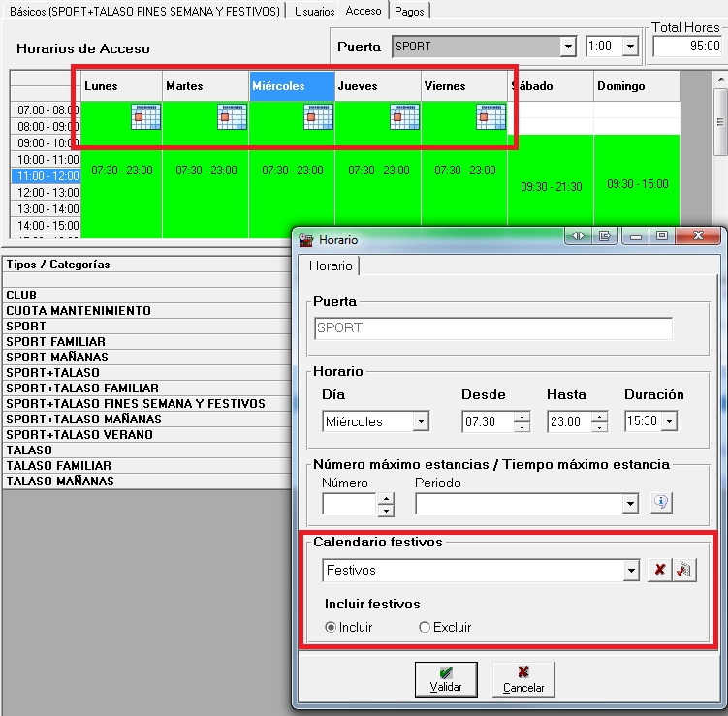This screenshot has height=716, width=728.
Task: Increase the Desde time with the up arrow
Action: pos(522,417)
